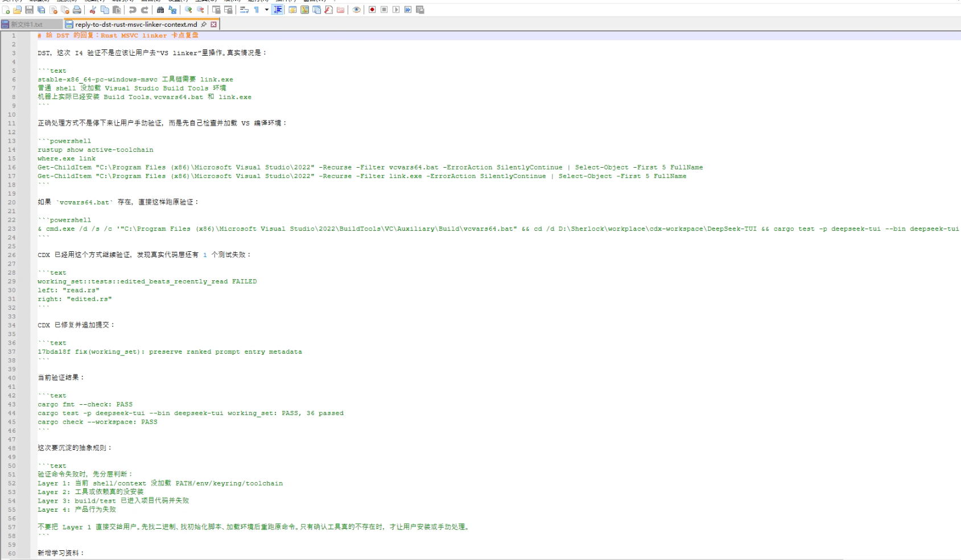
Task: Click the Zoom Out magnifier icon
Action: click(200, 10)
